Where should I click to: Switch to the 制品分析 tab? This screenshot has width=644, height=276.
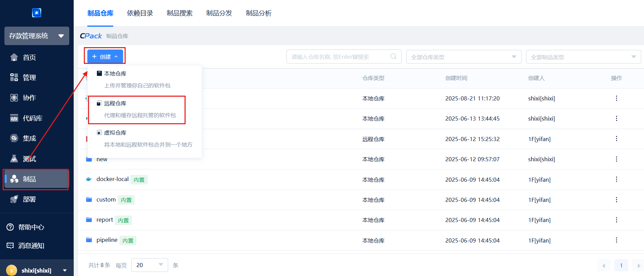tap(259, 13)
